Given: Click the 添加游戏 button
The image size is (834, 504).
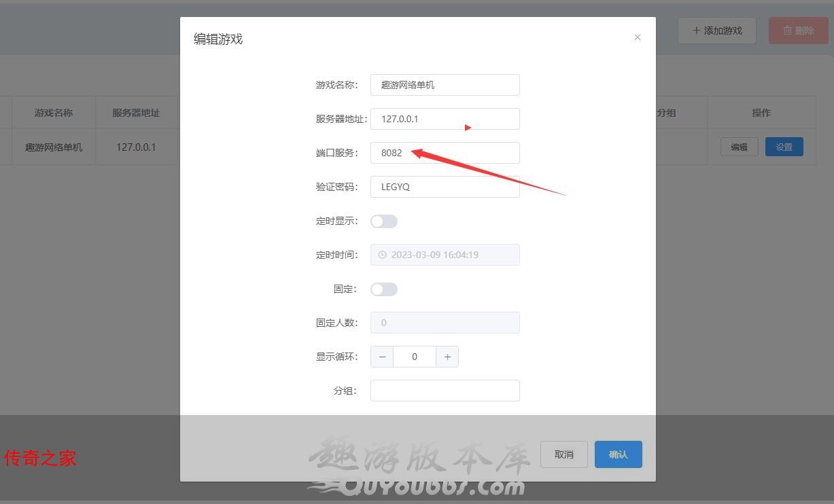Looking at the screenshot, I should coord(717,31).
